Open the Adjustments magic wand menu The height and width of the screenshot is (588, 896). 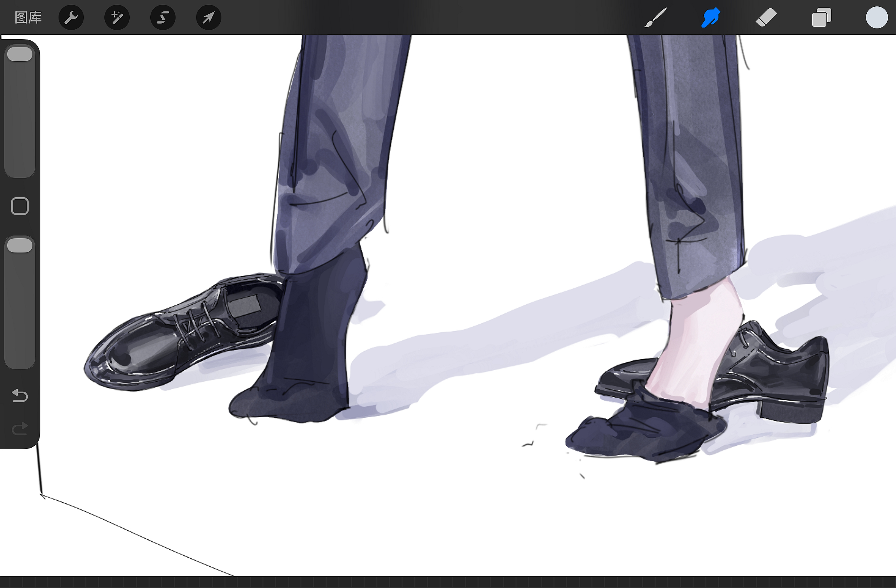117,17
